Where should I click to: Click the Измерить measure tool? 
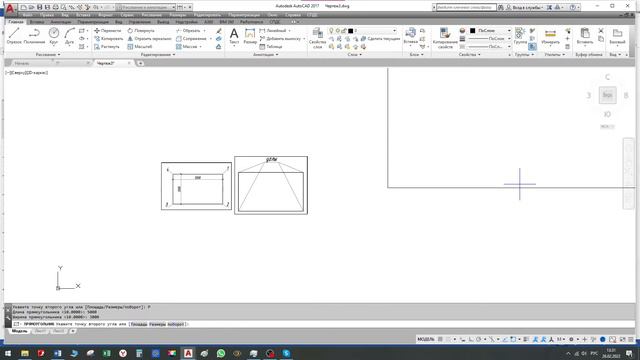[550, 36]
